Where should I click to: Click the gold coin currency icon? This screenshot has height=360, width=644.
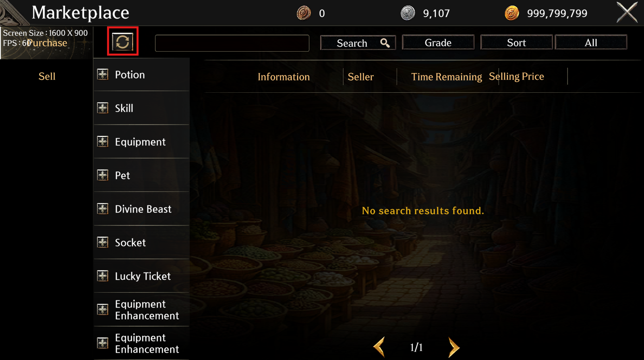coord(512,13)
